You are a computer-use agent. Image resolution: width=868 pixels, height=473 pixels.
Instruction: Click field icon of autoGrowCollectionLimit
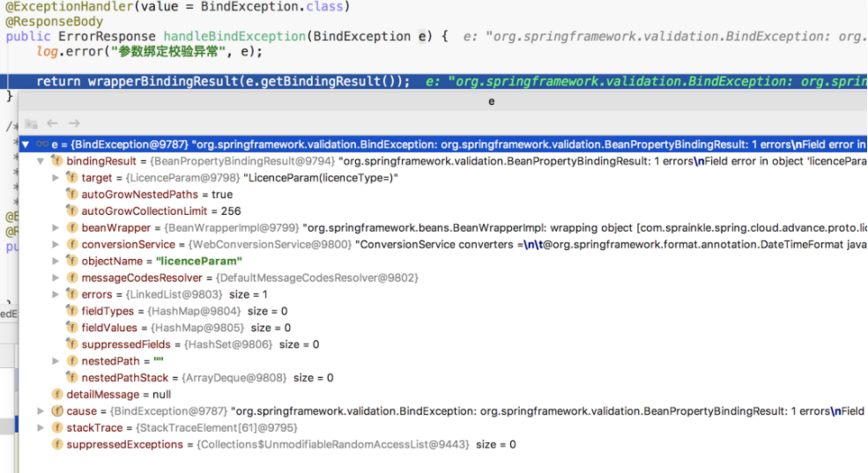tap(72, 211)
